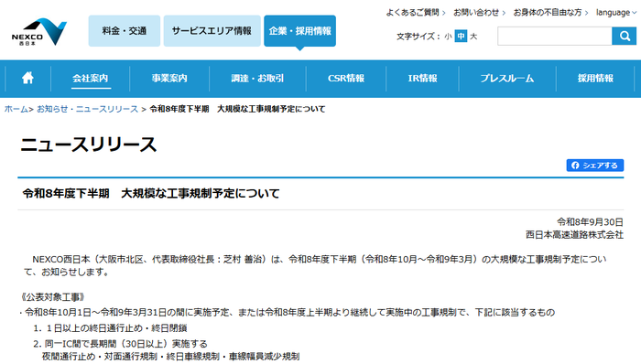This screenshot has height=364, width=641.
Task: Open the IR情報 menu
Action: click(x=422, y=79)
